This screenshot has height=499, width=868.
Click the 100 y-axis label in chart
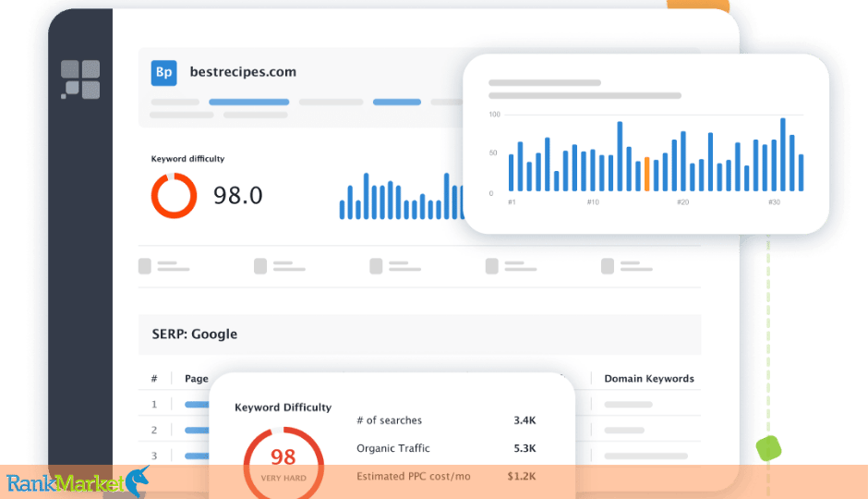coord(494,115)
